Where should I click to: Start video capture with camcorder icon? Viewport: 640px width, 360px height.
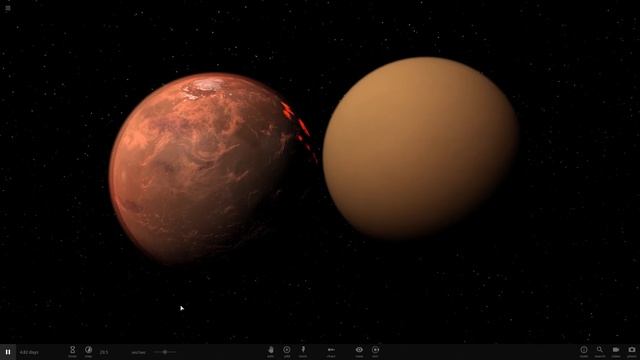coord(616,351)
